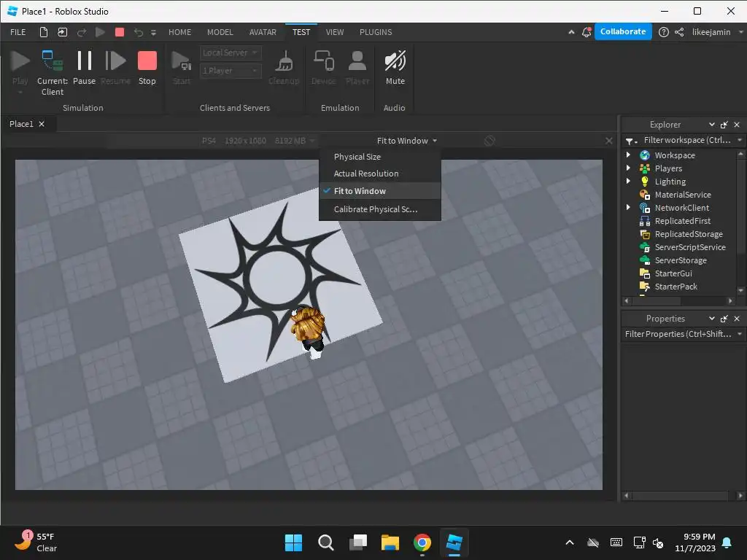Image resolution: width=747 pixels, height=560 pixels.
Task: Open the Local Server dropdown
Action: (x=231, y=52)
